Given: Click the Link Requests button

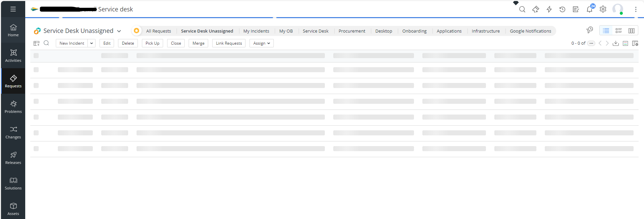Looking at the screenshot, I should click(229, 43).
